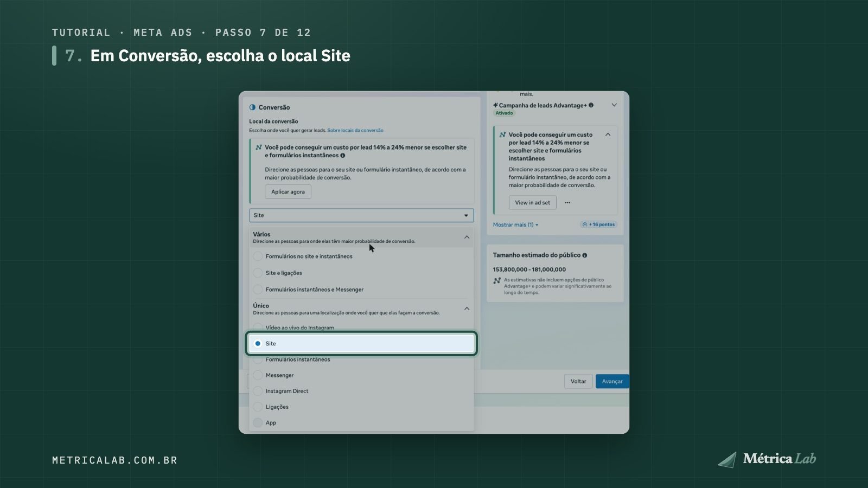Click info icon next to Tamanho estimado do público
Image resolution: width=868 pixels, height=488 pixels.
click(585, 255)
